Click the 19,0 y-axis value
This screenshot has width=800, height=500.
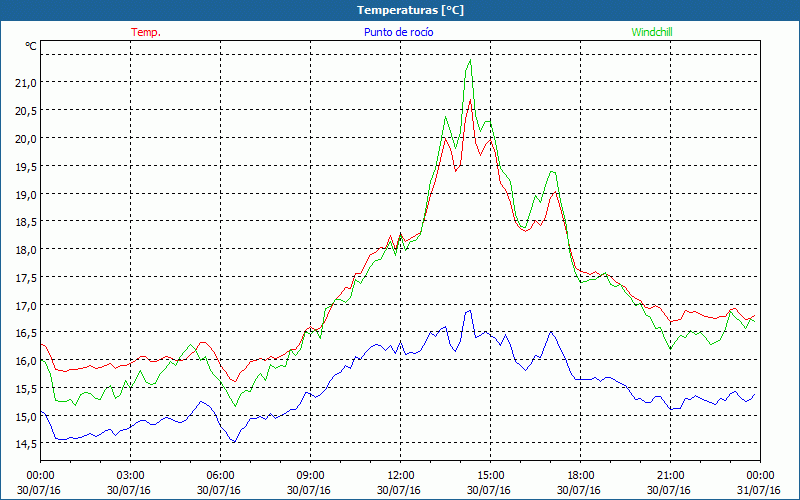27,194
